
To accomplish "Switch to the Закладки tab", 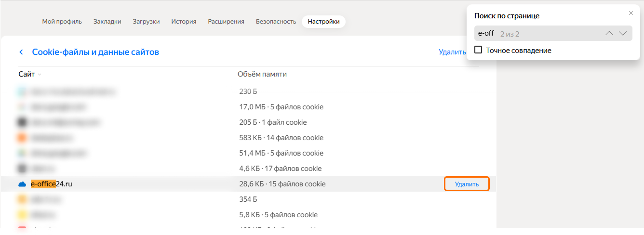I will pyautogui.click(x=107, y=22).
